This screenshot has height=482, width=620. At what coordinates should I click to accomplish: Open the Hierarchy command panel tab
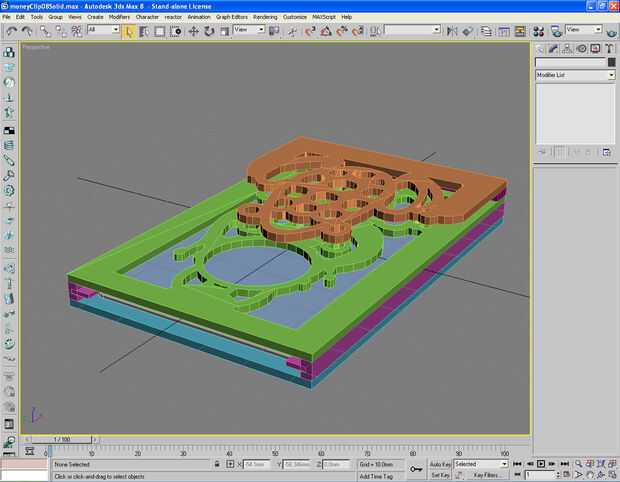[567, 48]
